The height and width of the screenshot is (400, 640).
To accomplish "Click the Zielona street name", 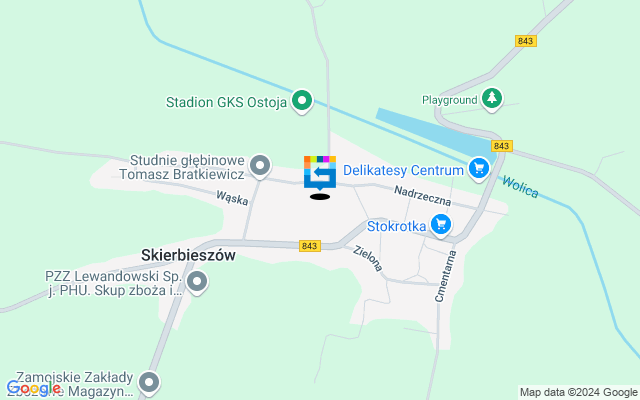I will [x=368, y=258].
